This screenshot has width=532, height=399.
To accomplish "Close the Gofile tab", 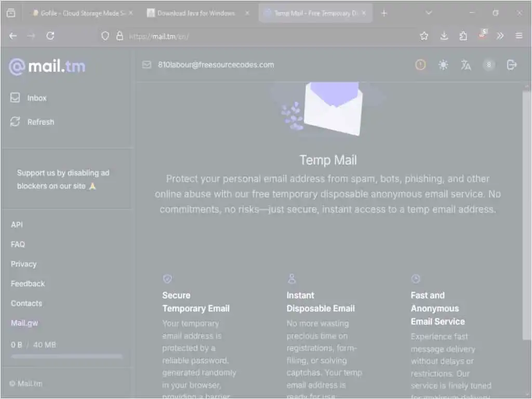I will click(131, 13).
